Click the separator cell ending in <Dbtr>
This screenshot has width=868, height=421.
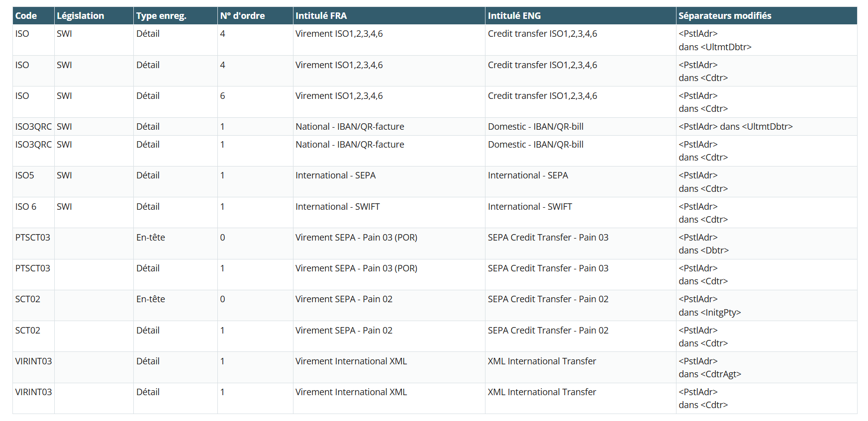point(703,244)
